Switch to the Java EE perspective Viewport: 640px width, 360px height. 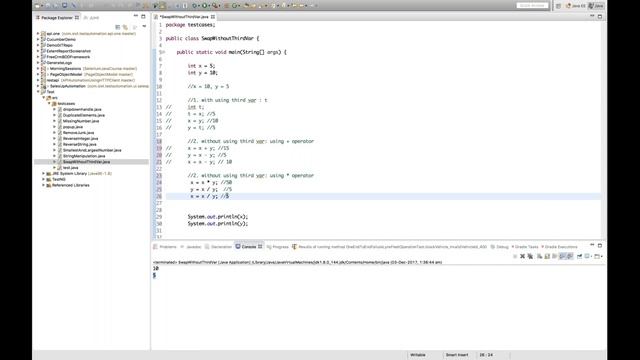click(x=576, y=6)
